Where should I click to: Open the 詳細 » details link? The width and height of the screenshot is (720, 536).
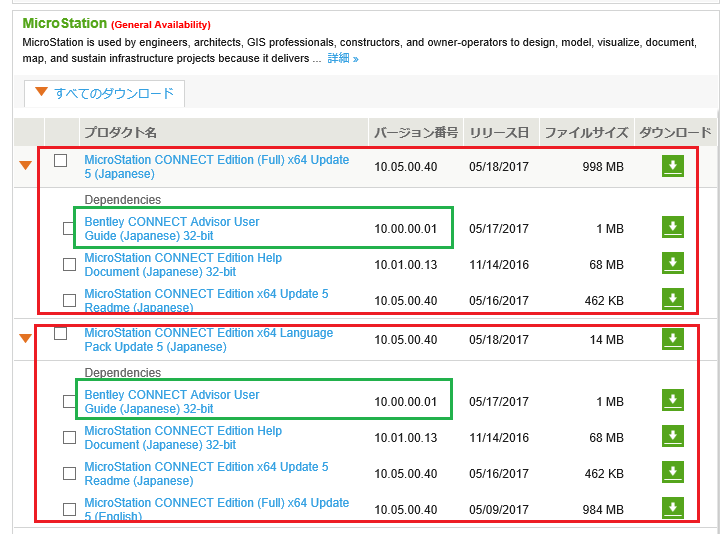click(x=343, y=58)
